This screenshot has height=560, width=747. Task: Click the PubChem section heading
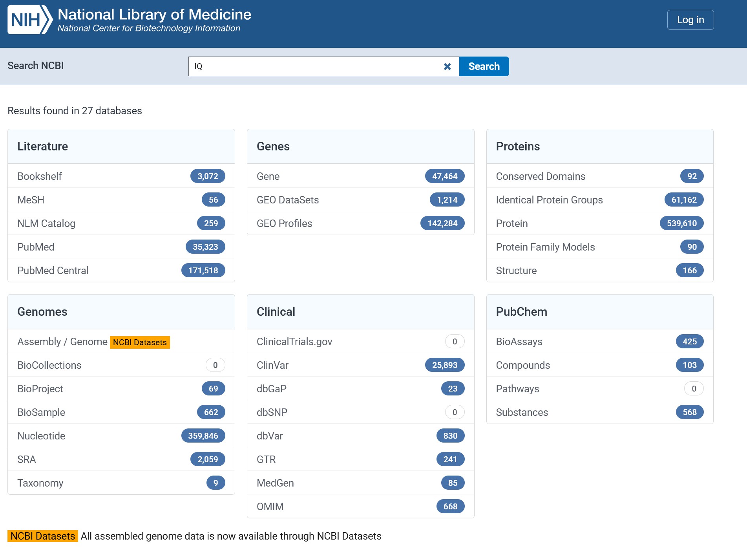tap(521, 312)
